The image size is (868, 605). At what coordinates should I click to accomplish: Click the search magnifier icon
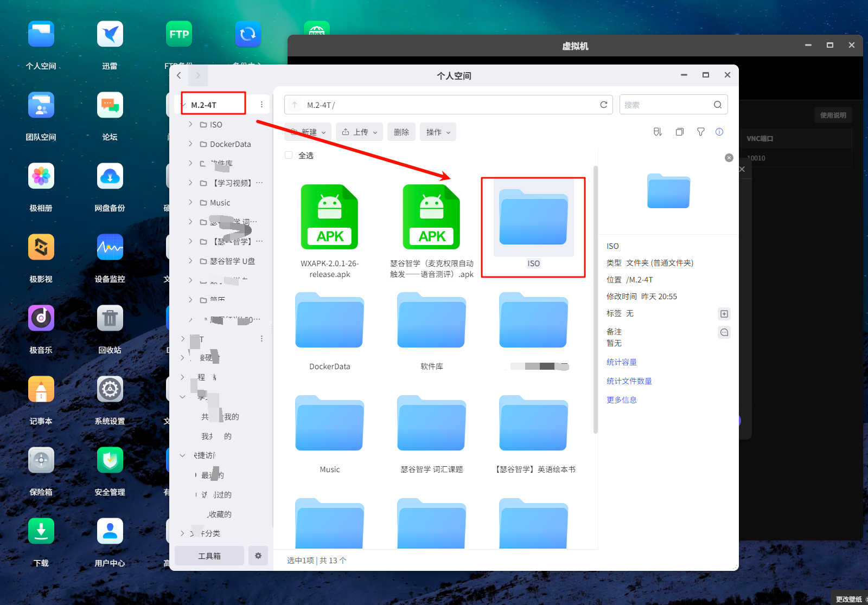[717, 105]
